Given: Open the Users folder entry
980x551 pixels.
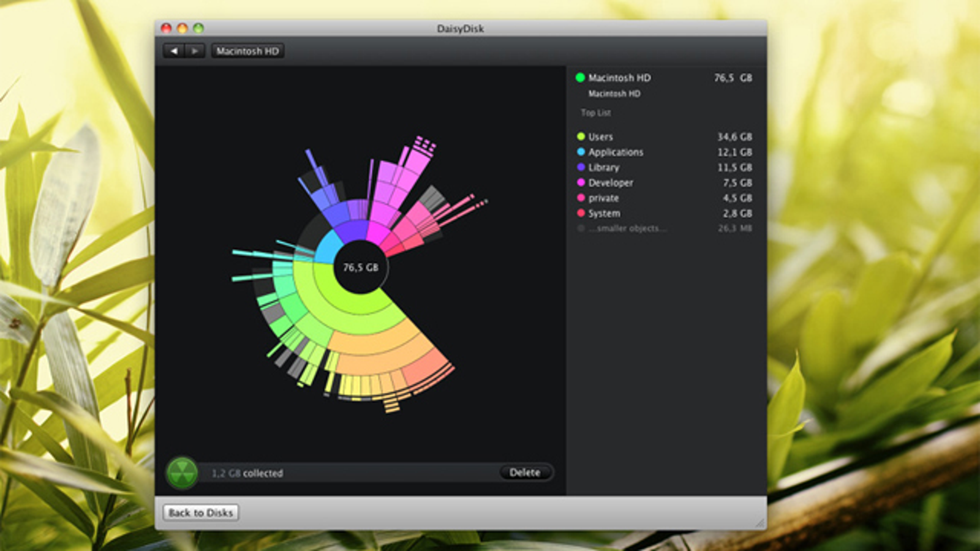Looking at the screenshot, I should click(665, 137).
